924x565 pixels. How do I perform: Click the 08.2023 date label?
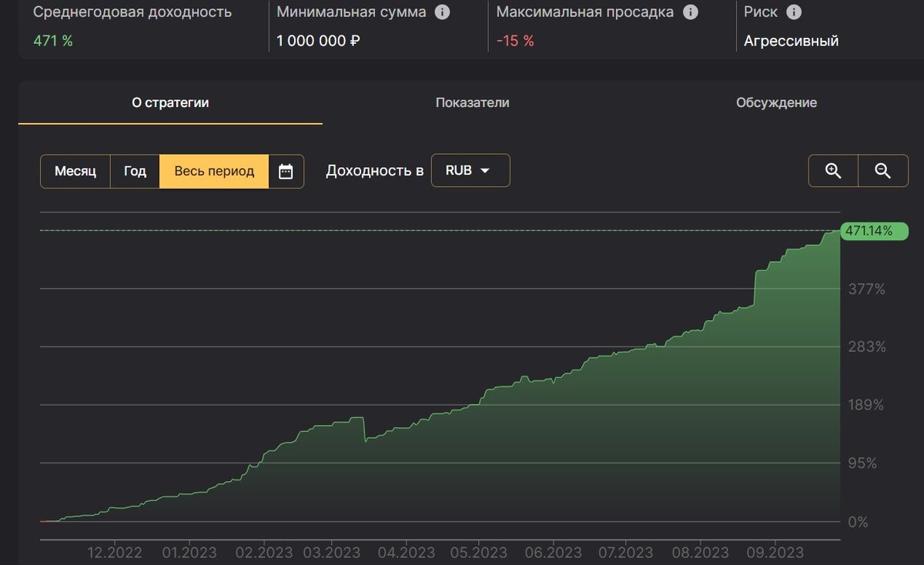coord(700,553)
